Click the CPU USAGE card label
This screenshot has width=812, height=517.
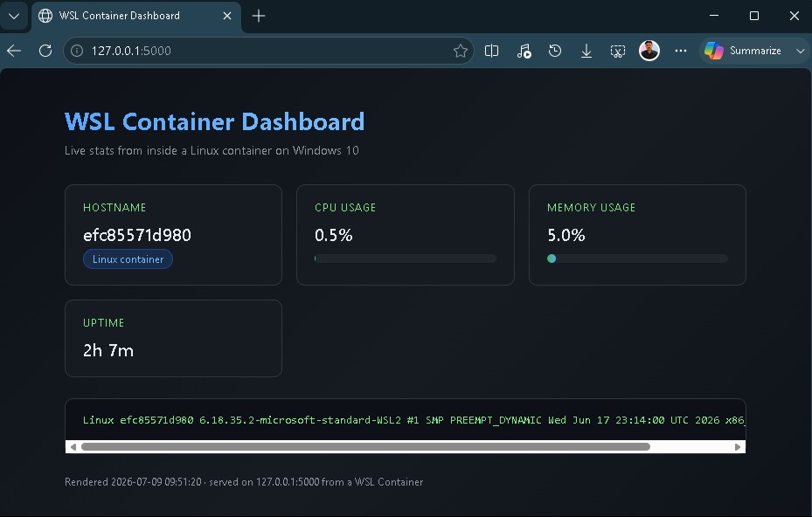pyautogui.click(x=345, y=208)
